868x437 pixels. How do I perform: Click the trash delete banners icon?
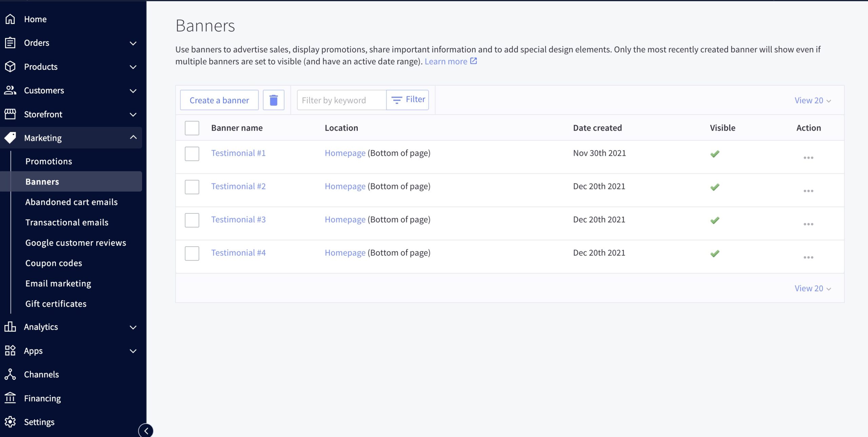tap(273, 100)
